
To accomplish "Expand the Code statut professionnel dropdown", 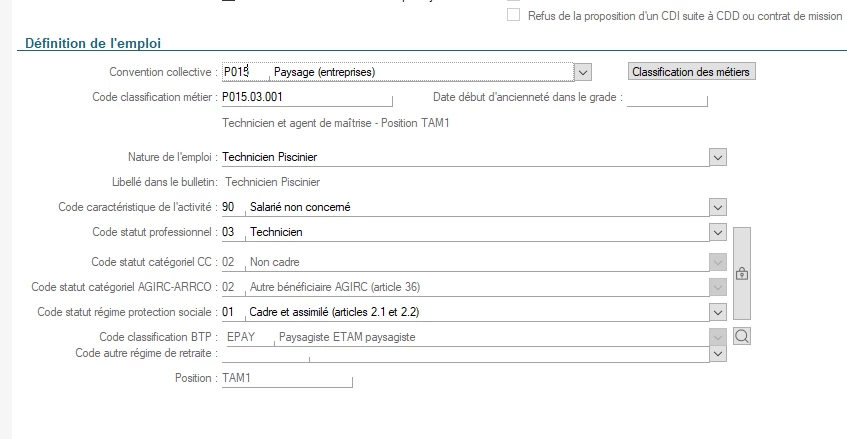I will pos(717,232).
